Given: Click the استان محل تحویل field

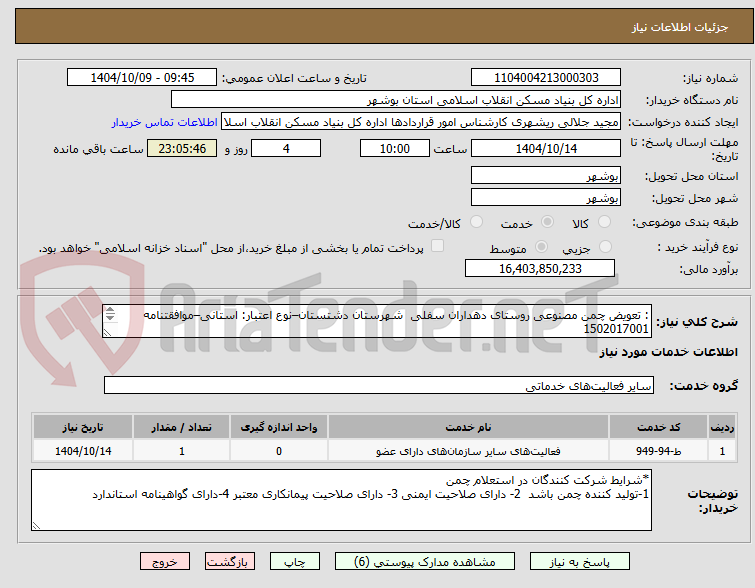Looking at the screenshot, I should point(546,176).
